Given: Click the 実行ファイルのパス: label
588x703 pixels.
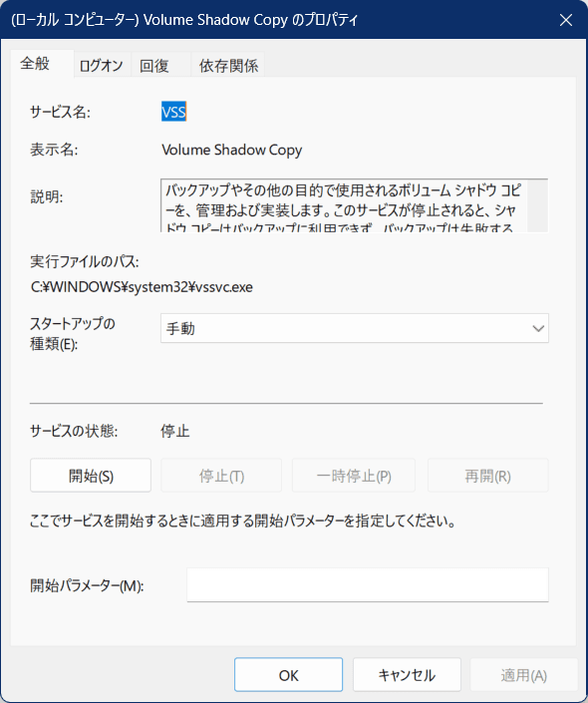Looking at the screenshot, I should point(85,261).
